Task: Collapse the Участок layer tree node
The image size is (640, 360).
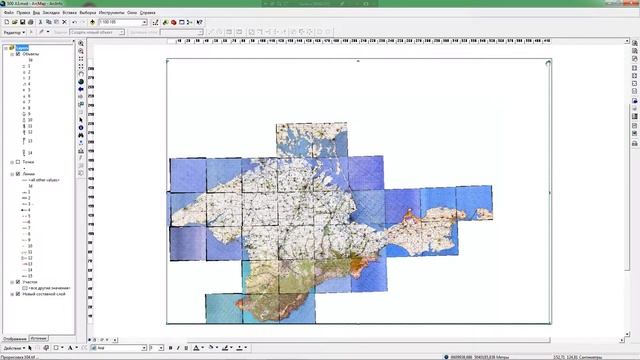Action: tap(12, 282)
